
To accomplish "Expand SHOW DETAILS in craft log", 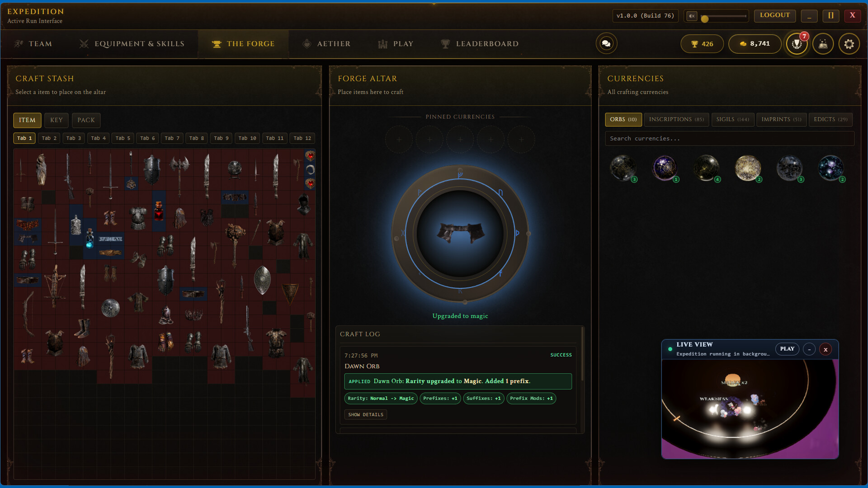I will (x=366, y=414).
